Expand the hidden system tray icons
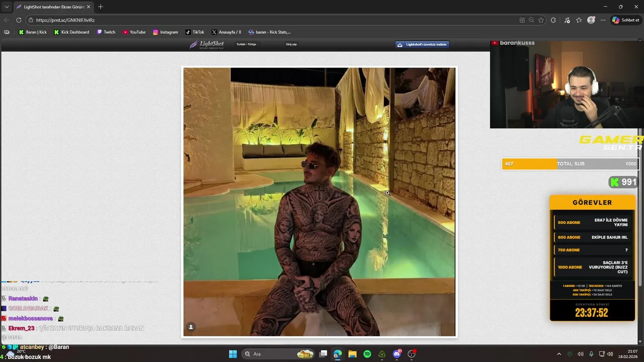 click(x=558, y=354)
